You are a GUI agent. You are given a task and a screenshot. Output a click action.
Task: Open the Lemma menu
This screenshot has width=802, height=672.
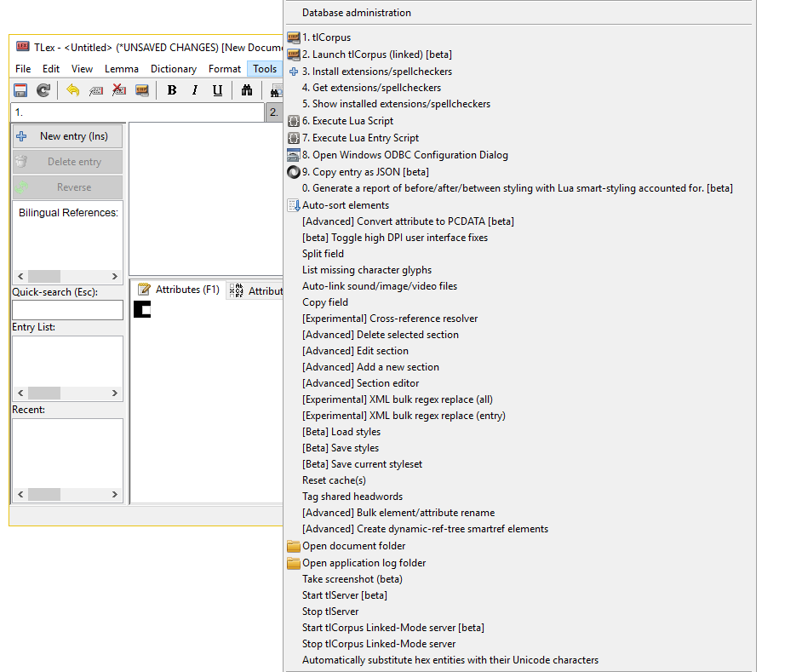coord(121,69)
